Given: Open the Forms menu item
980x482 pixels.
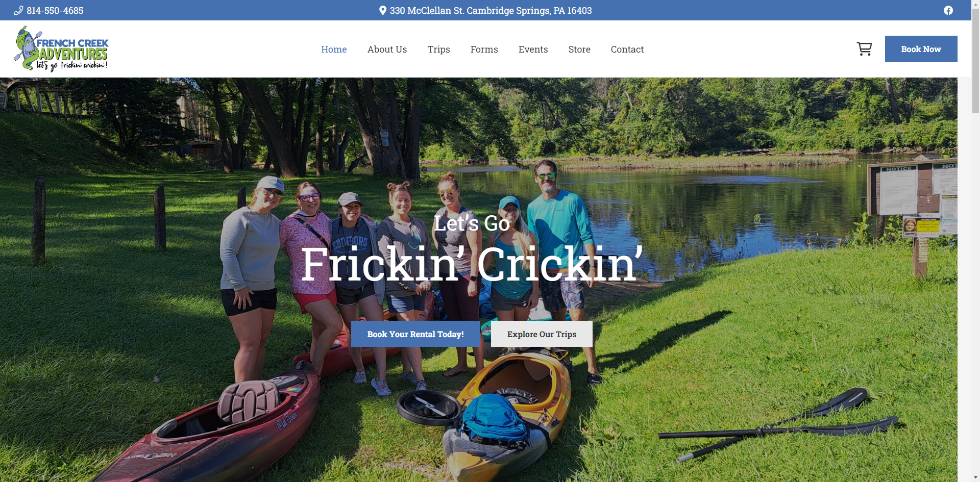Looking at the screenshot, I should [x=484, y=49].
